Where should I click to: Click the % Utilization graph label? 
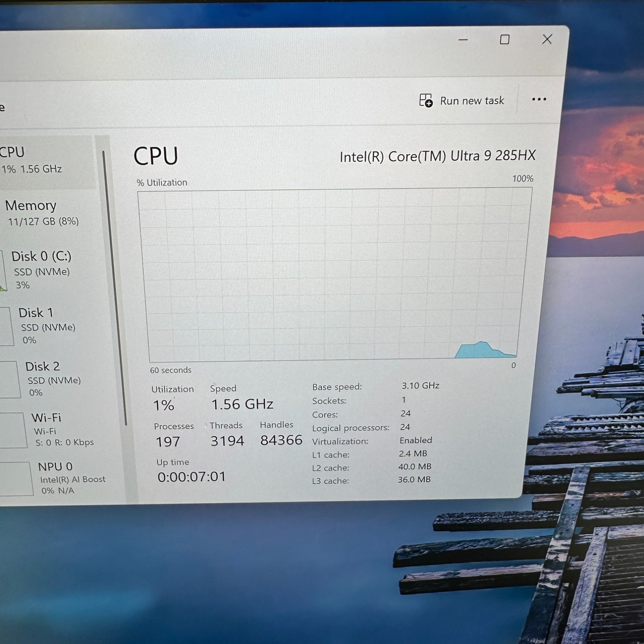162,183
